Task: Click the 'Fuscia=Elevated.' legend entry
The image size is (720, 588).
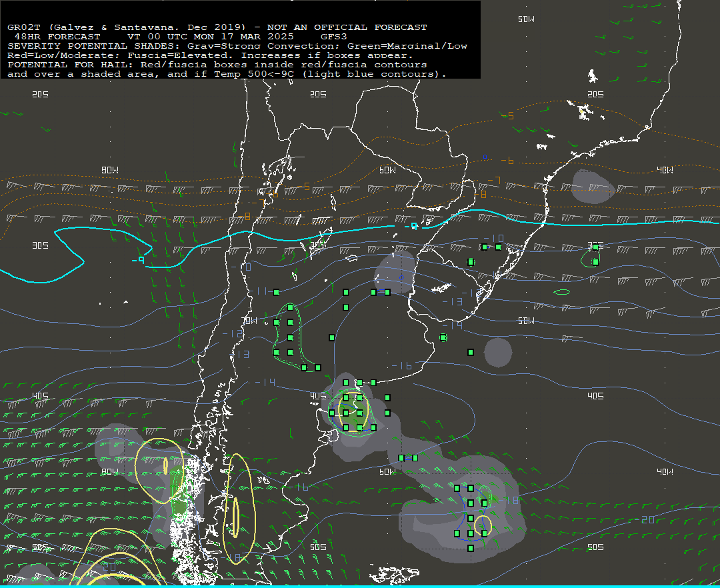Action: 181,55
